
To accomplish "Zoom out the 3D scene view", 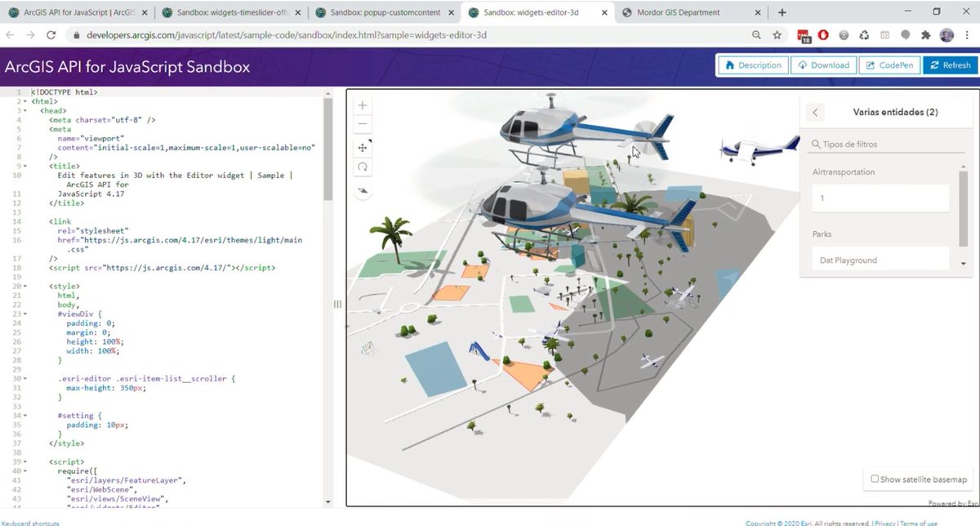I will pyautogui.click(x=363, y=125).
